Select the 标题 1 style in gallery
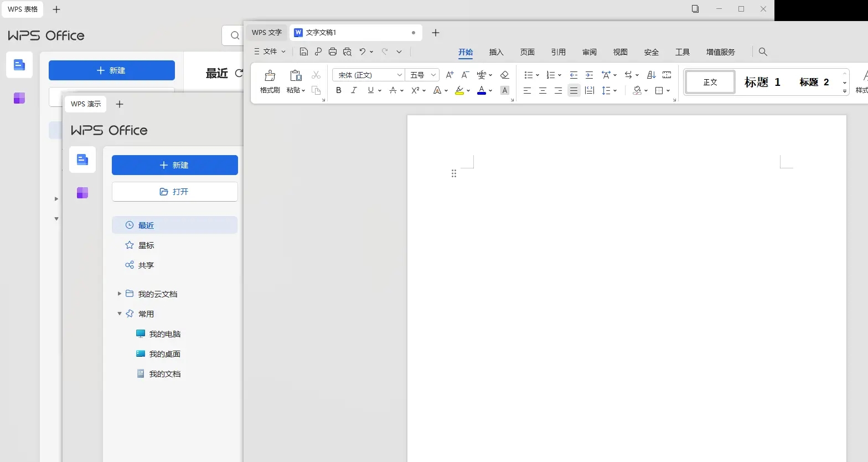868x462 pixels. 762,82
